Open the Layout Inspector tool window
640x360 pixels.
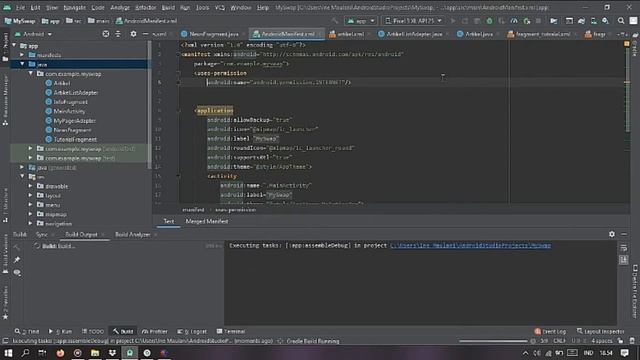tap(600, 331)
